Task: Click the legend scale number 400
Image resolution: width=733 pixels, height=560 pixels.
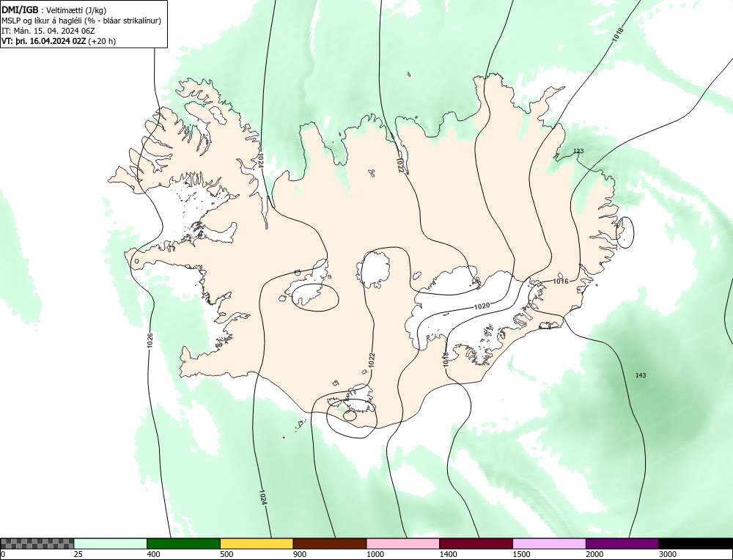Action: click(153, 554)
